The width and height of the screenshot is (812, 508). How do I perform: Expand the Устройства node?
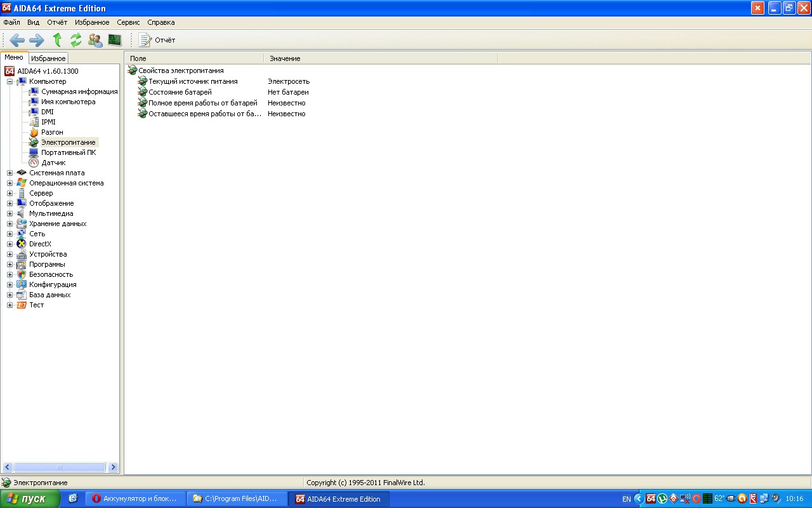pos(10,254)
